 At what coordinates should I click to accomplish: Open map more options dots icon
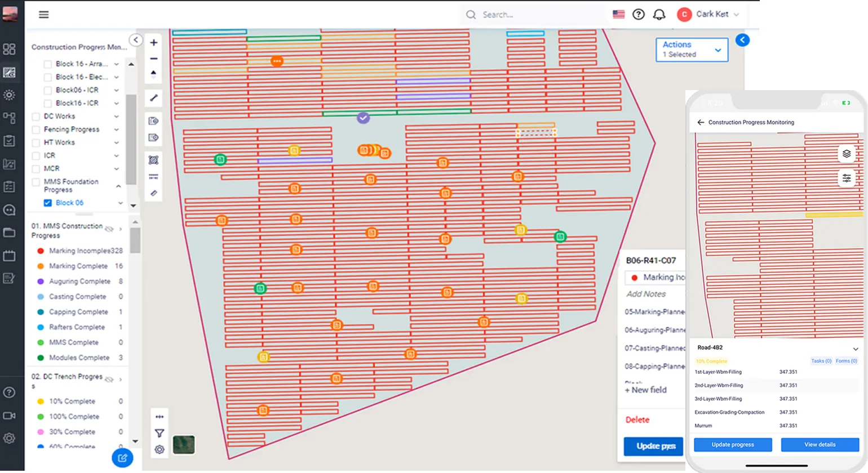[160, 417]
